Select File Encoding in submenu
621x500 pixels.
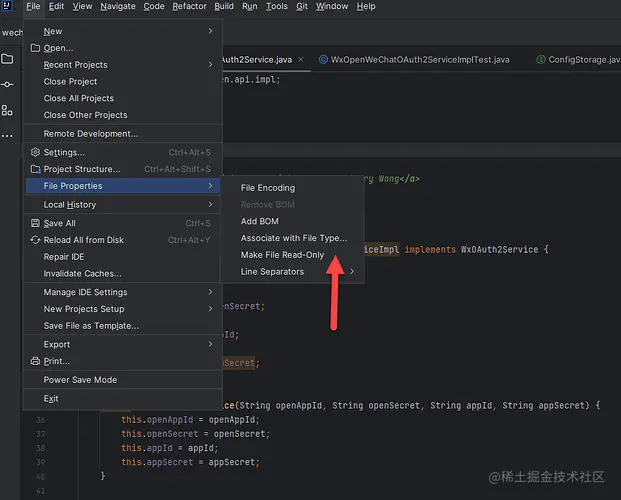(x=292, y=188)
